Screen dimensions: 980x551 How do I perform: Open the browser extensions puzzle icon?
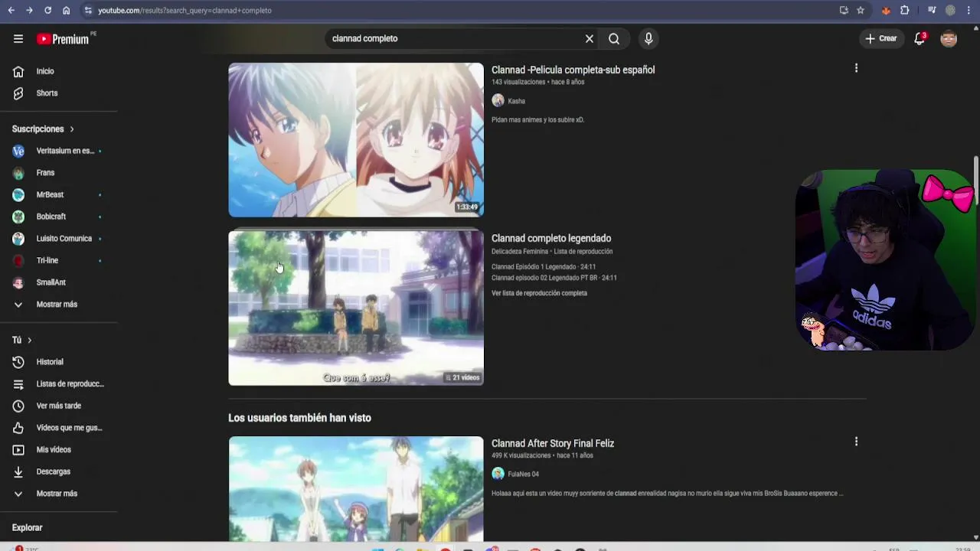(905, 11)
